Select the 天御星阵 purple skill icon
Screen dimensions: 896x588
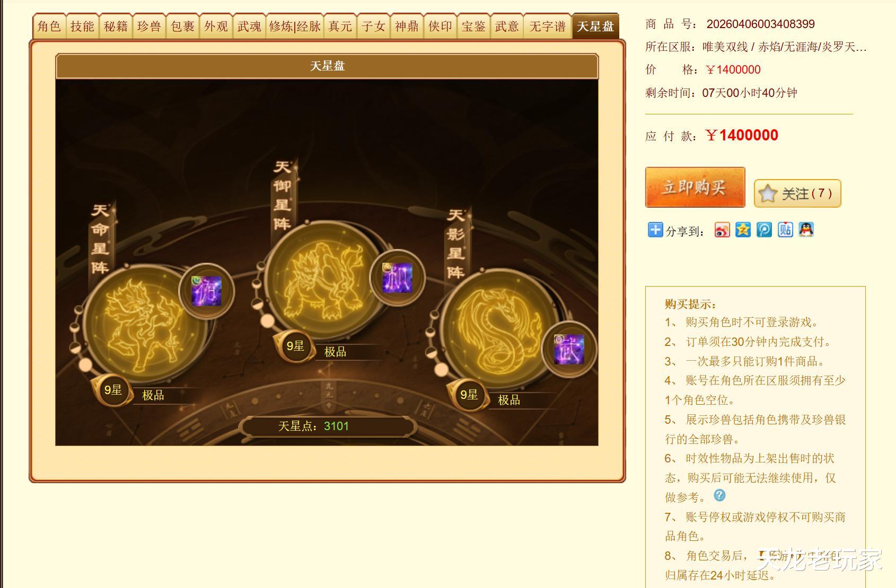click(x=398, y=277)
